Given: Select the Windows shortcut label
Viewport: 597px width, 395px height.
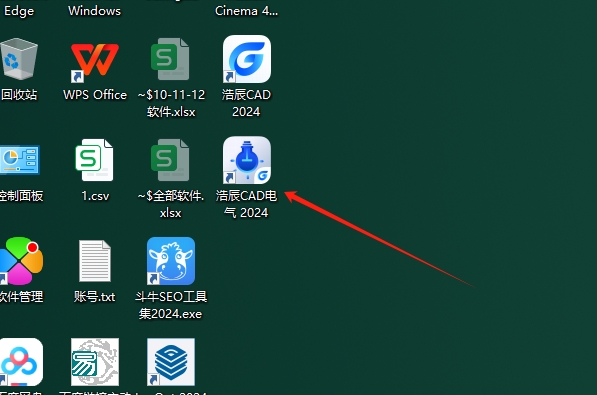Looking at the screenshot, I should coord(94,11).
